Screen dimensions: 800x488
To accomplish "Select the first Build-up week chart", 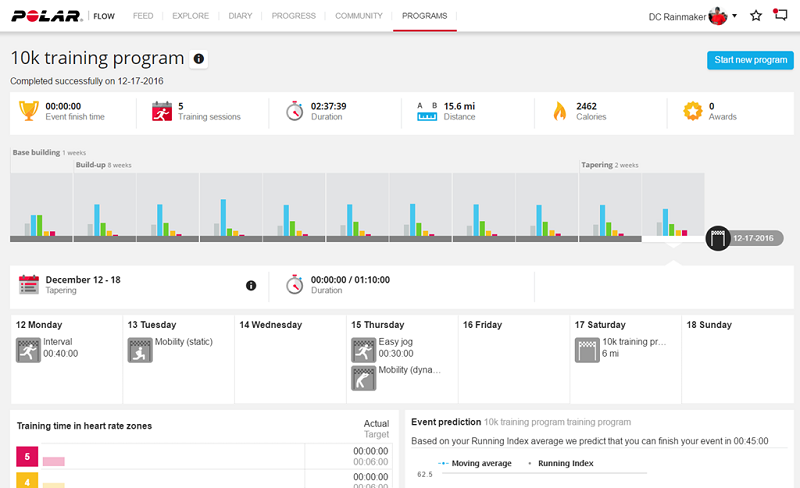I will (105, 207).
